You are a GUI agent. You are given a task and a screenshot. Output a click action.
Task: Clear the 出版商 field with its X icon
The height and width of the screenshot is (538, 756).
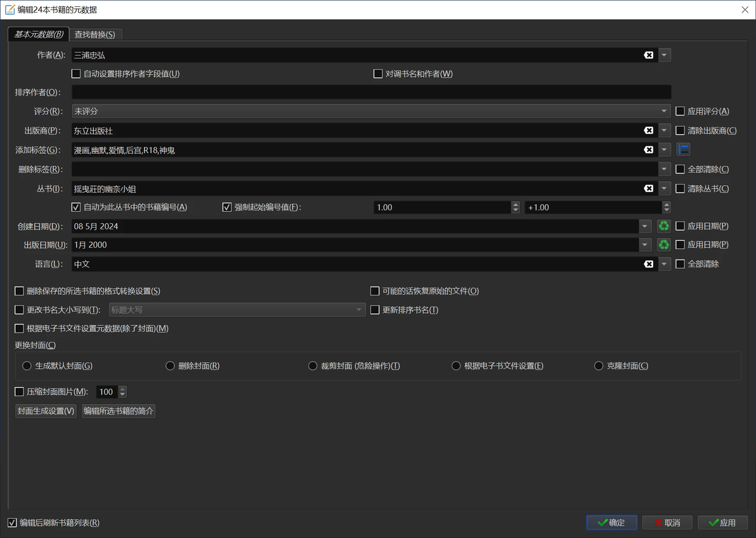648,131
